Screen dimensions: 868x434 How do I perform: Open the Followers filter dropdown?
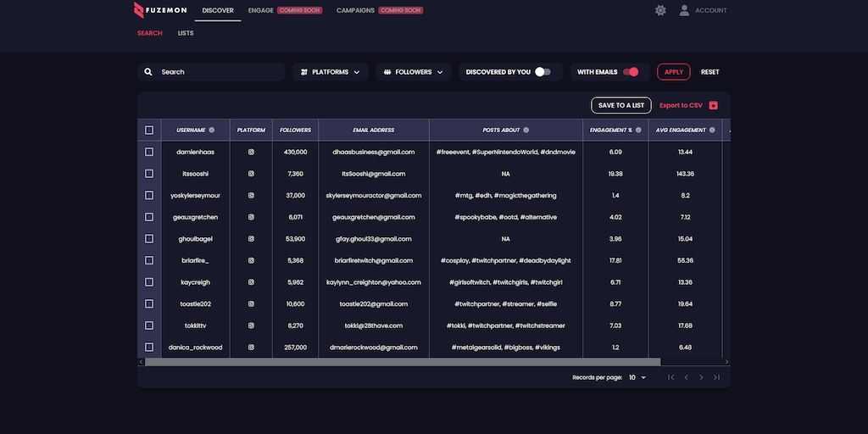click(413, 72)
